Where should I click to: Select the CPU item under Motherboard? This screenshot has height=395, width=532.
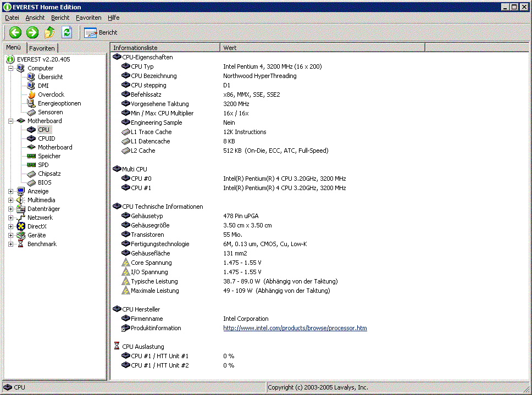[44, 130]
